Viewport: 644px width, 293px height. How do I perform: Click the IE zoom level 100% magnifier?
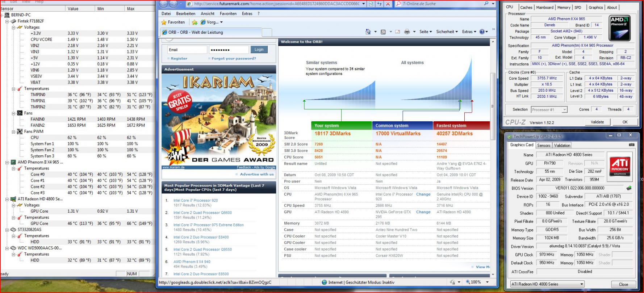468,282
